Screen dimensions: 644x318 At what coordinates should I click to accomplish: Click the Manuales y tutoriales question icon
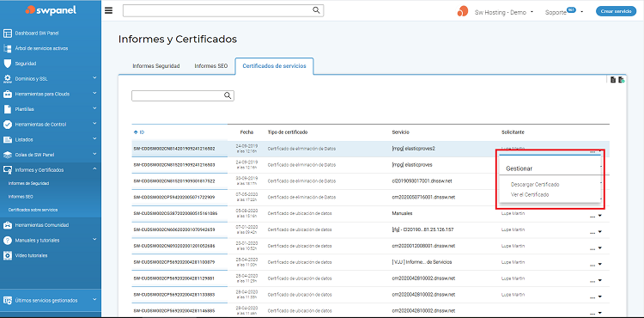coord(8,241)
